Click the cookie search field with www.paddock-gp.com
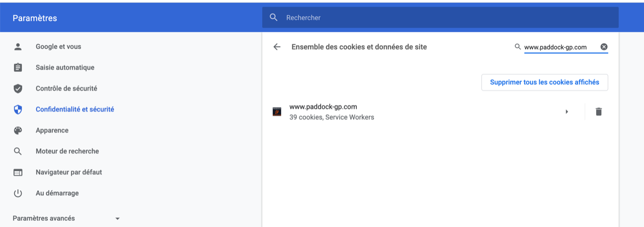 coord(558,47)
